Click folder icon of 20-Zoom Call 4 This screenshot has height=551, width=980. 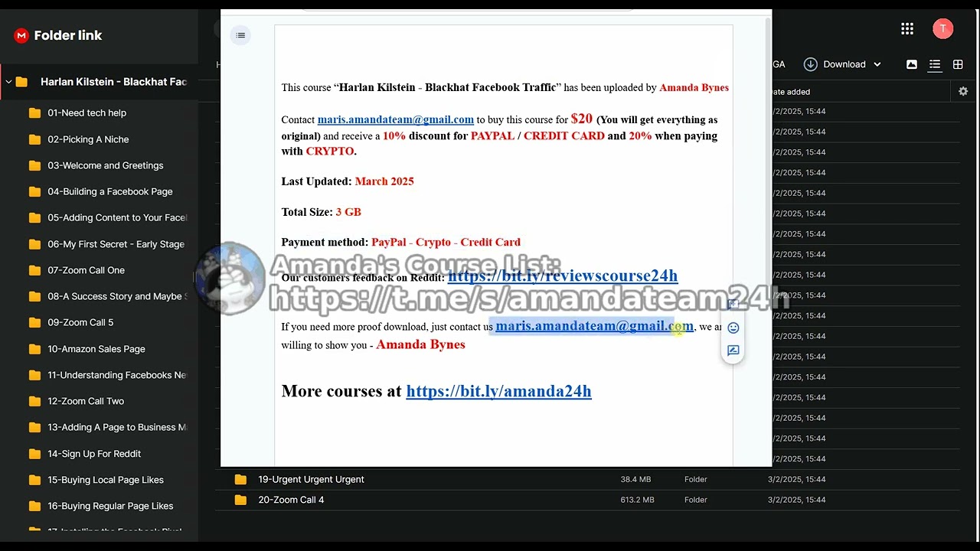click(x=240, y=500)
